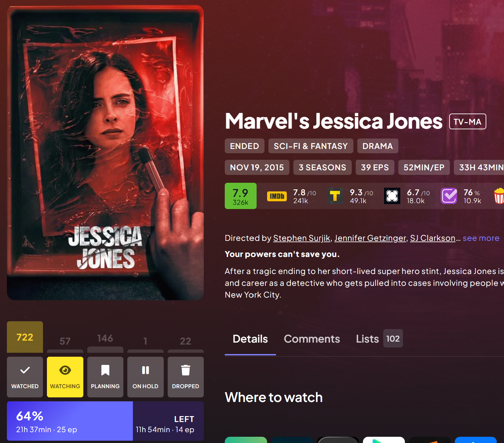Click the 22 dropped count
The image size is (504, 443).
tap(186, 341)
